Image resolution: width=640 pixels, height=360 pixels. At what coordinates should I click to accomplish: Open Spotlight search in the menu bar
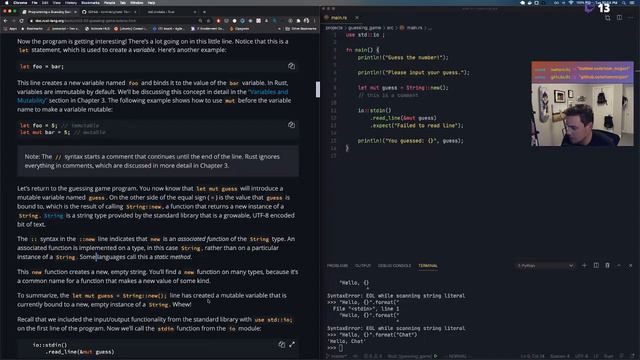[x=624, y=2]
